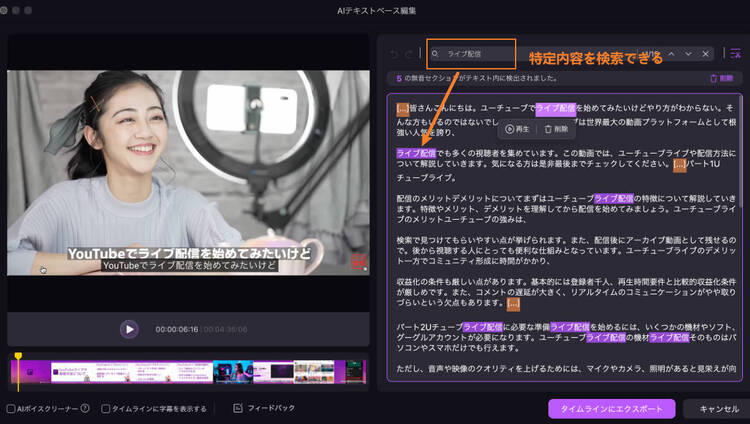Play the video preview
The image size is (750, 424).
129,329
